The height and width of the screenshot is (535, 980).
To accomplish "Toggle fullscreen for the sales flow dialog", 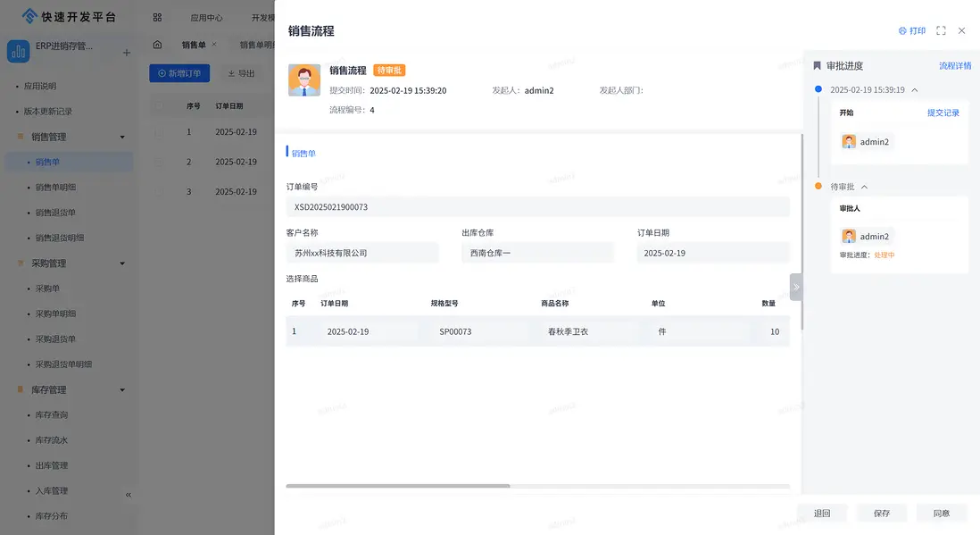I will tap(941, 30).
